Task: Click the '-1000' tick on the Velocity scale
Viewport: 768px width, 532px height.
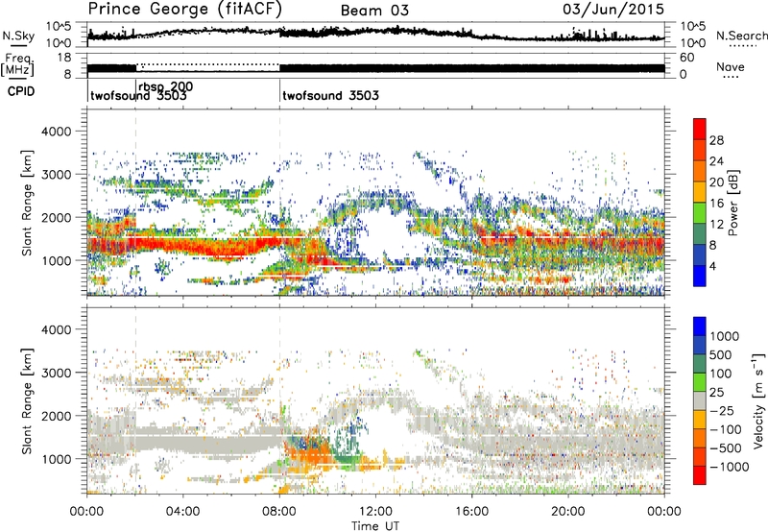Action: click(729, 467)
